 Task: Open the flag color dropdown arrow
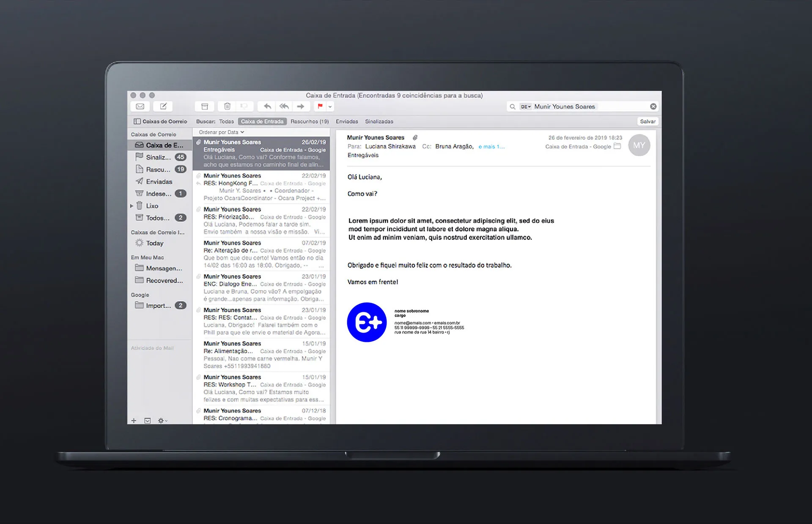tap(330, 106)
